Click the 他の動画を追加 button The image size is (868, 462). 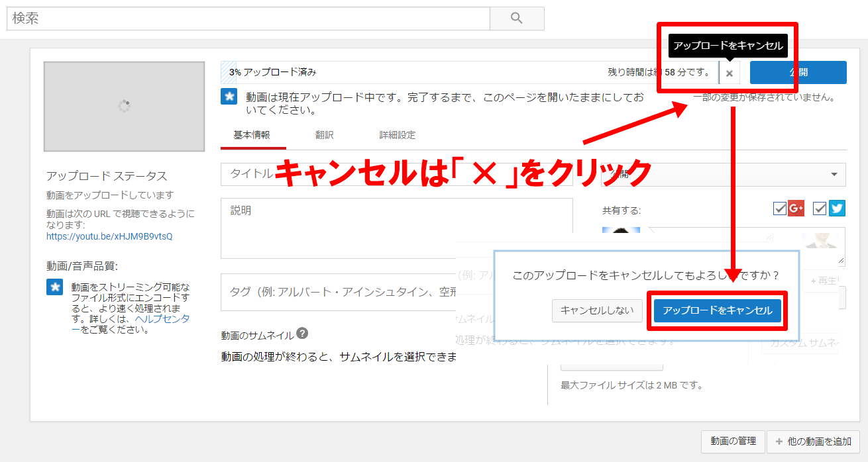813,441
